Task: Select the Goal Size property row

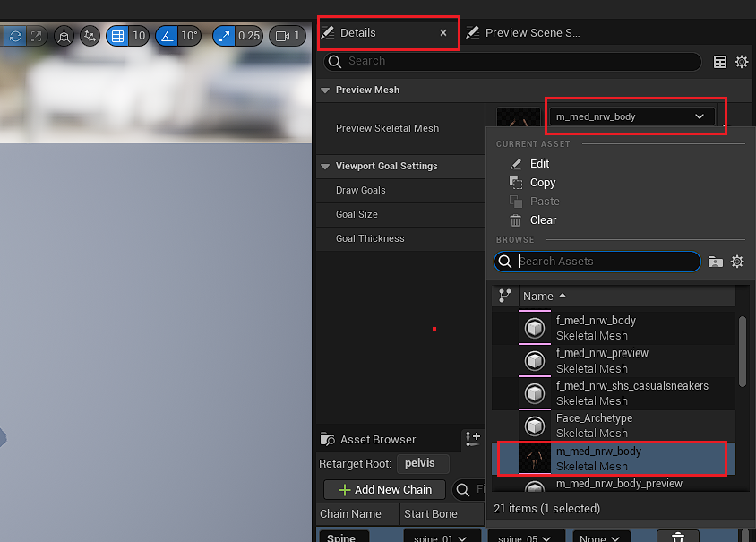Action: (x=400, y=215)
